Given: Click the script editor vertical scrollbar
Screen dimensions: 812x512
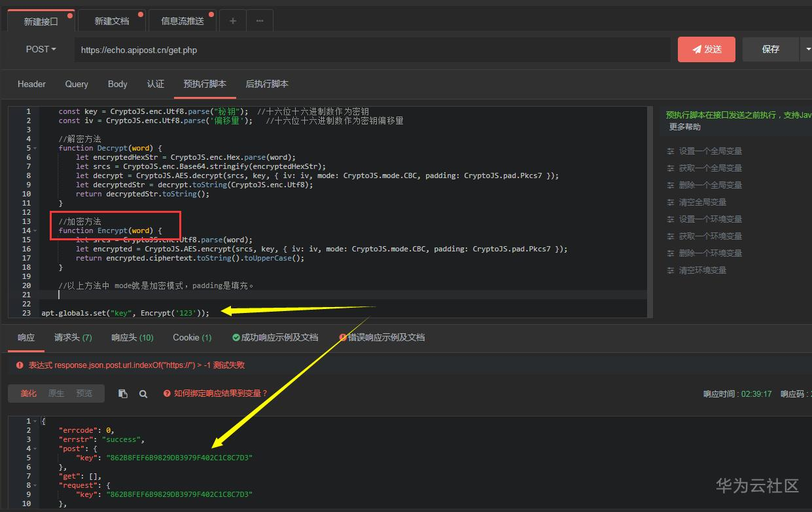Looking at the screenshot, I should (650, 212).
